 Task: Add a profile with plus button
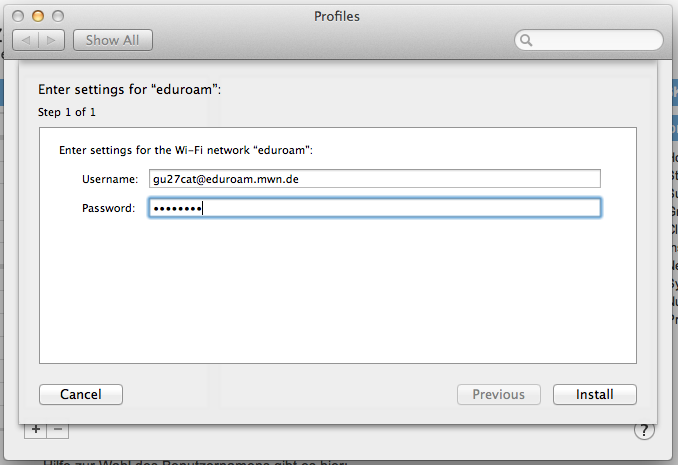[35, 429]
